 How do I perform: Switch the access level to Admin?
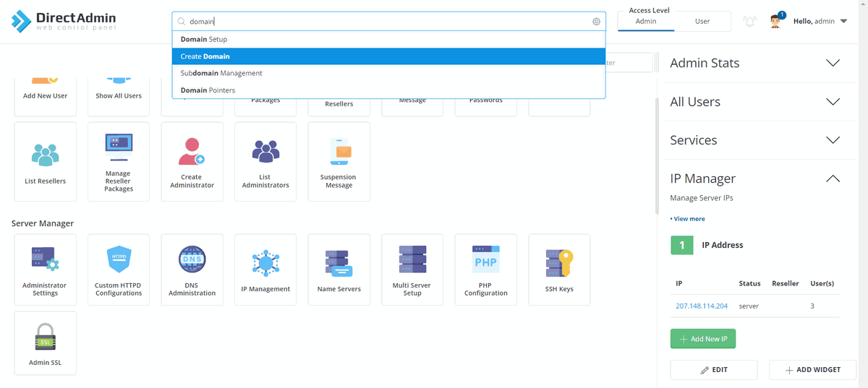point(646,22)
